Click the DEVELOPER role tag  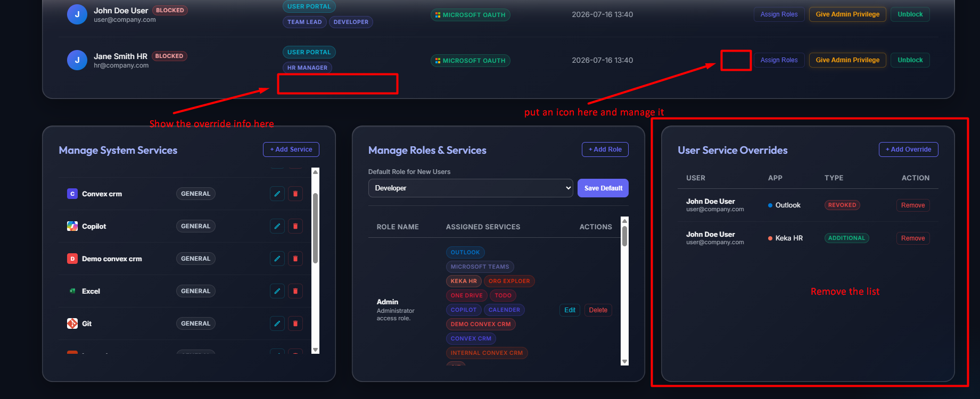pos(351,22)
